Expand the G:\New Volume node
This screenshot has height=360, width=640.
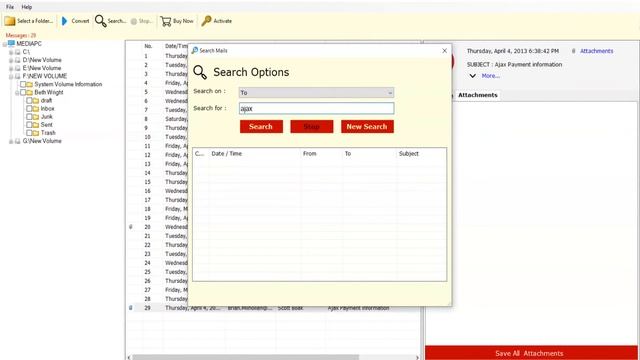[x=11, y=141]
